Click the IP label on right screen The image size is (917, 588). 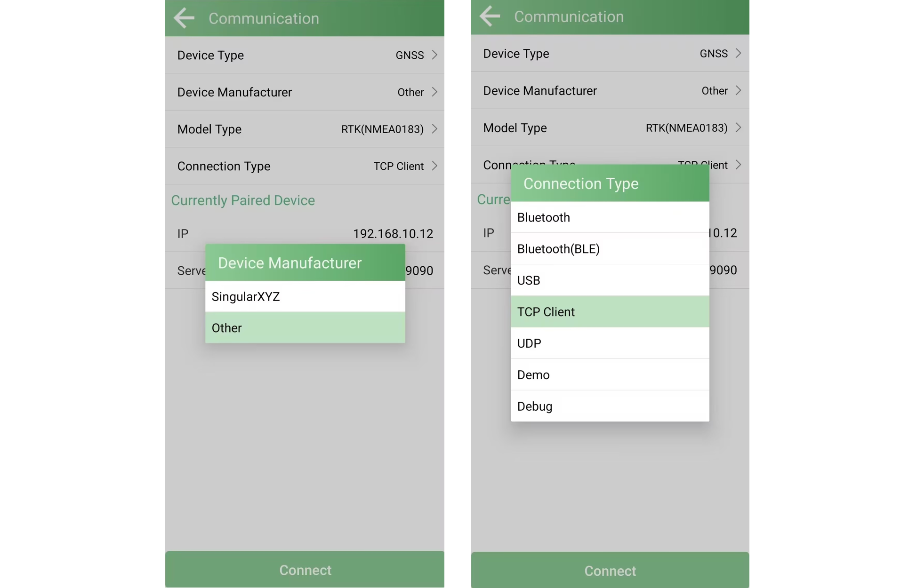(489, 233)
